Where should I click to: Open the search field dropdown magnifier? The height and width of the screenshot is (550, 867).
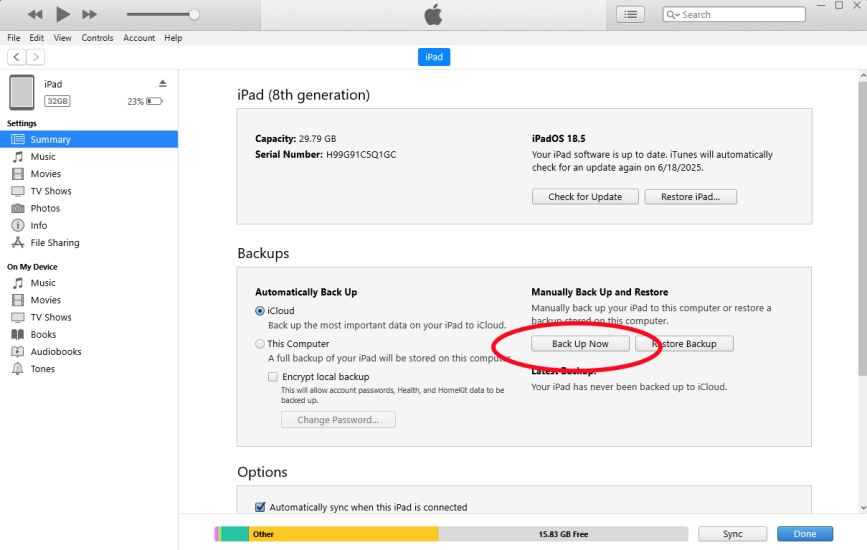click(674, 15)
